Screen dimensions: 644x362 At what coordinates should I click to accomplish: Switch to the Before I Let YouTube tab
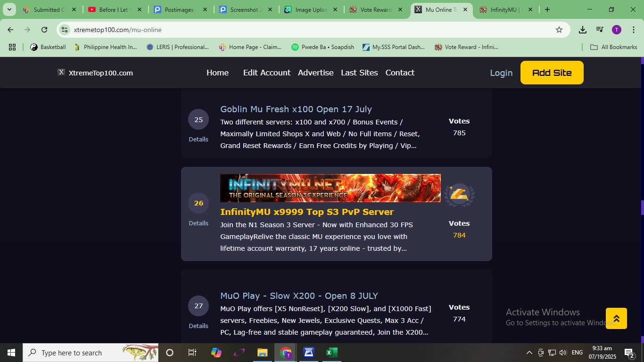pyautogui.click(x=114, y=9)
